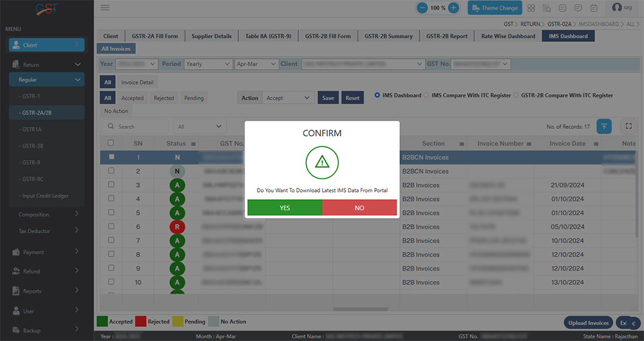Open the Action Accept dropdown
This screenshot has height=341, width=644.
pyautogui.click(x=288, y=98)
